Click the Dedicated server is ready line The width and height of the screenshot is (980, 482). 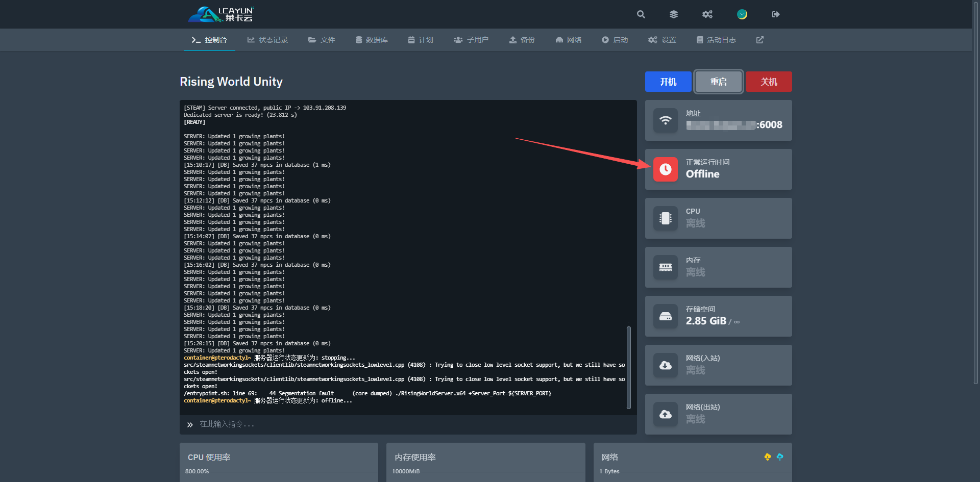click(x=240, y=115)
